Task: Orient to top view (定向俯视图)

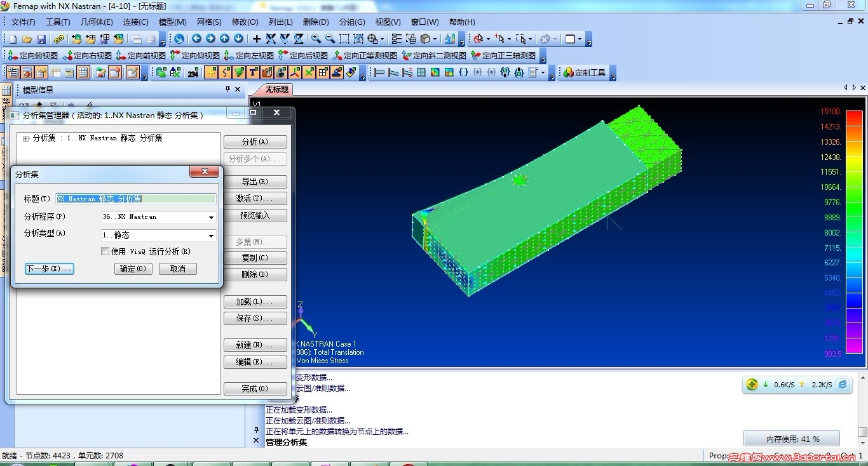Action: [32, 56]
